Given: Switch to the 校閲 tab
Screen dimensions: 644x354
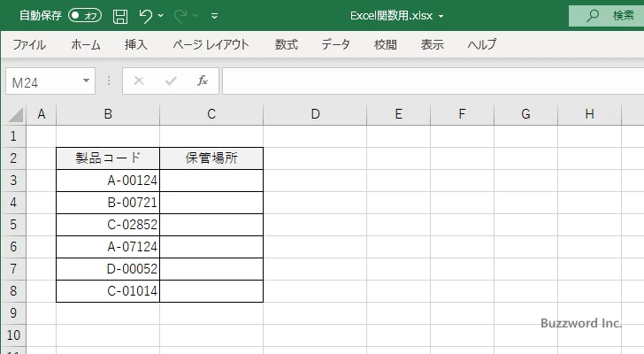Looking at the screenshot, I should tap(386, 44).
